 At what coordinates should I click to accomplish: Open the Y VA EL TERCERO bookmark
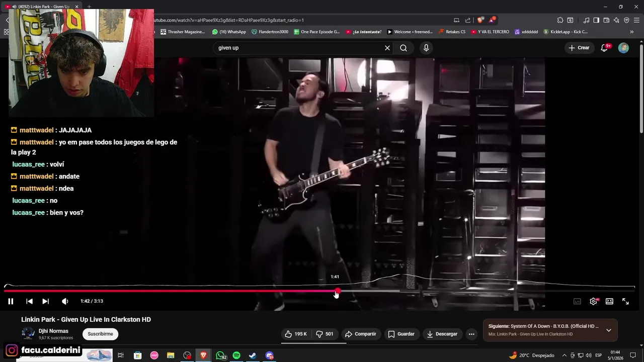pos(490,32)
